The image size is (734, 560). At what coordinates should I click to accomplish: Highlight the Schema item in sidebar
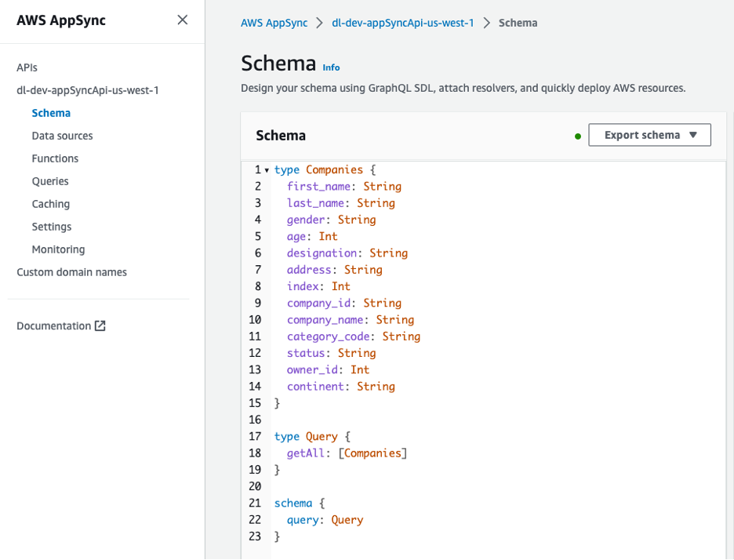[51, 112]
